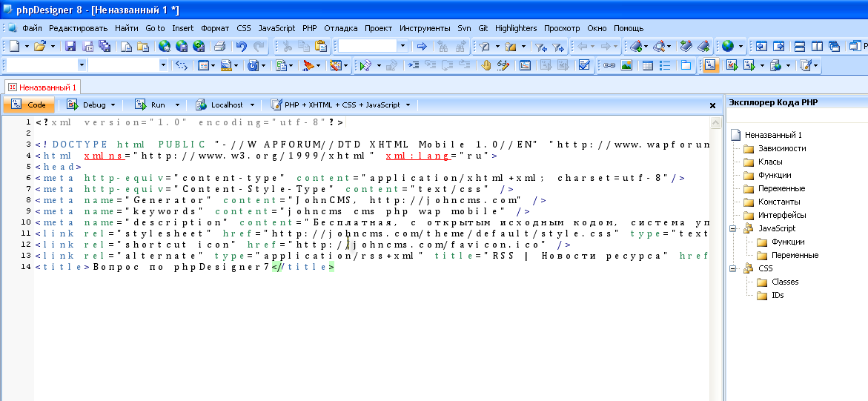Screen dimensions: 868x401
Task: Click the Paste clipboard icon
Action: (x=320, y=46)
